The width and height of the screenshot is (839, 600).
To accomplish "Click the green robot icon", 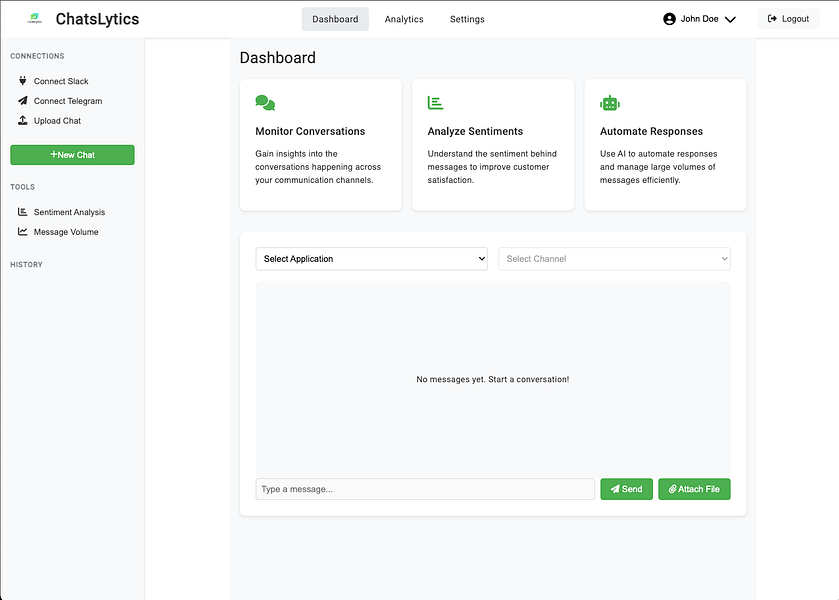I will (x=610, y=103).
